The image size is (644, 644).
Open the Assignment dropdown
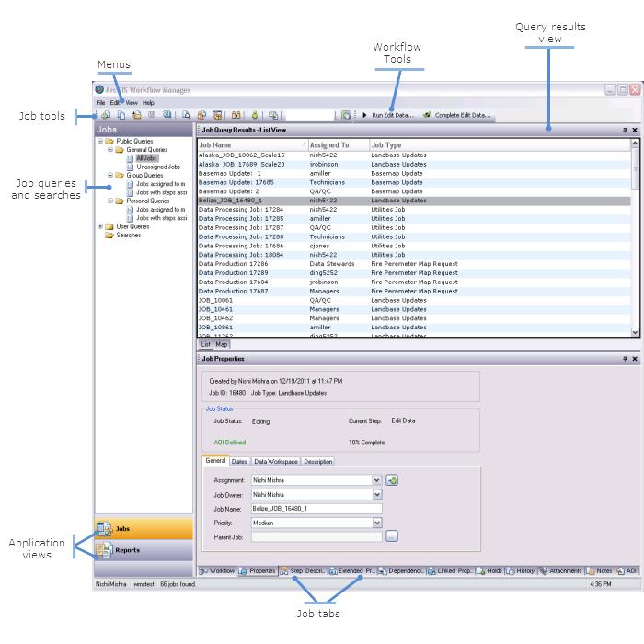point(377,480)
